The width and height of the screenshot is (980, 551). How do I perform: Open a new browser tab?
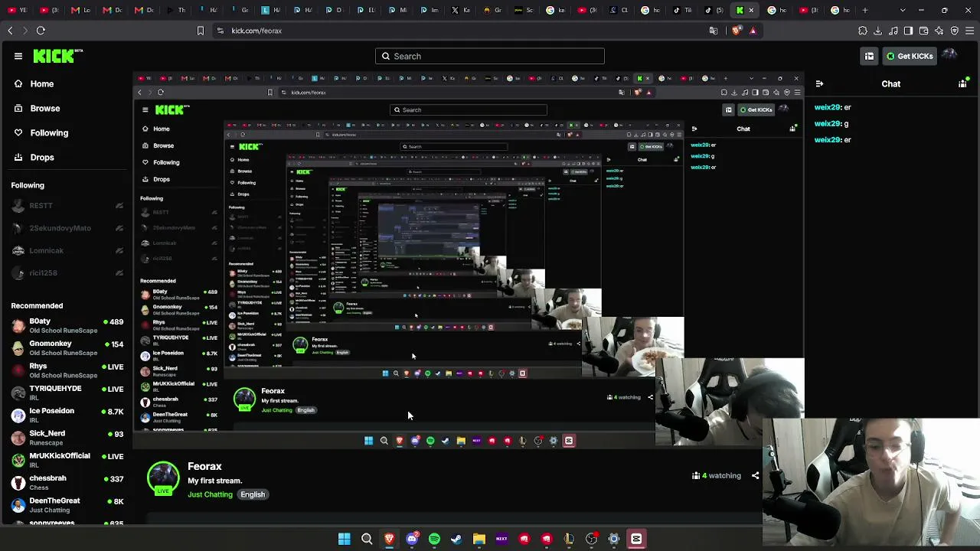[x=865, y=10]
